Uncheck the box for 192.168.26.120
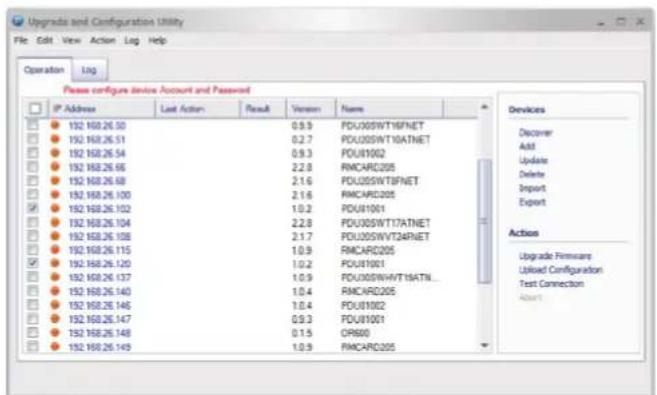 click(x=32, y=263)
